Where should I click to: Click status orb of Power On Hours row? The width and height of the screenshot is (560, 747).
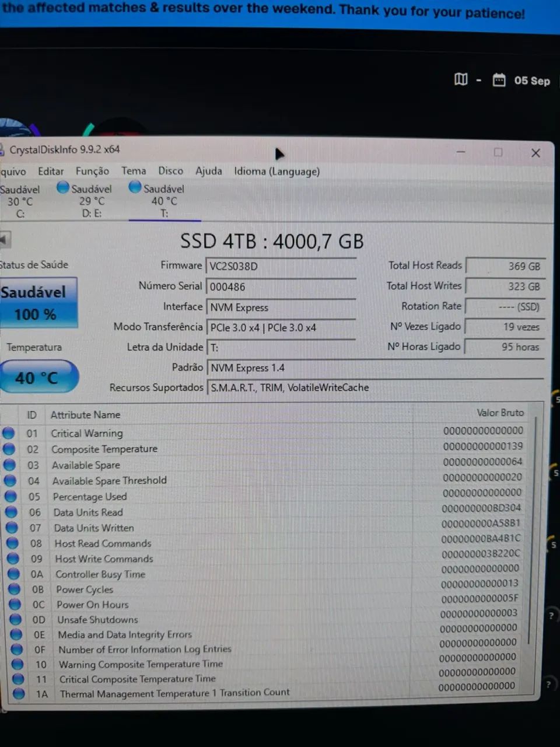coord(15,604)
